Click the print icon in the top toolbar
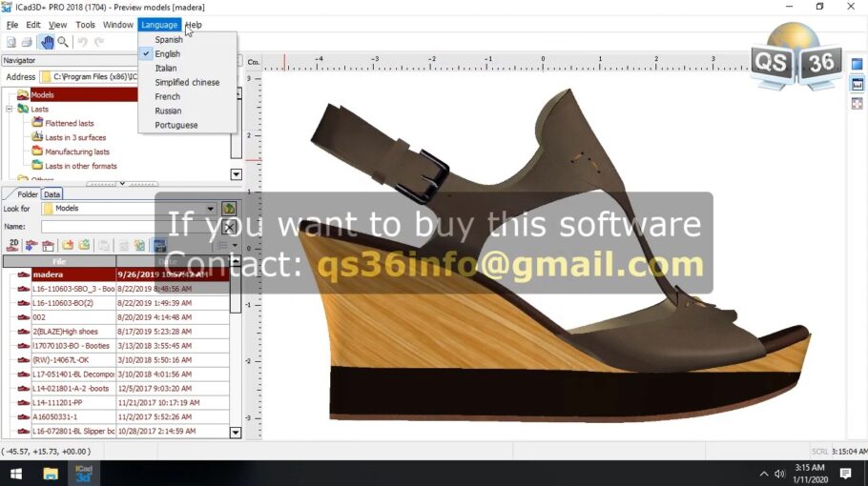 (27, 42)
